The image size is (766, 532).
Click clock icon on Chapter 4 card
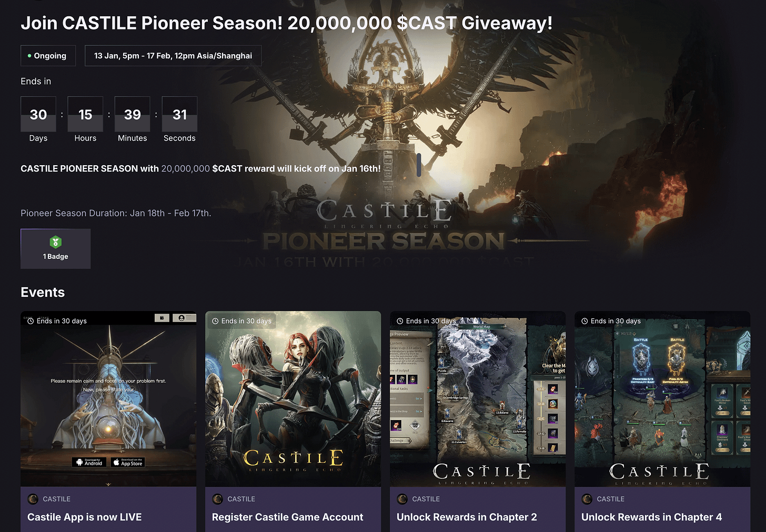(x=584, y=321)
